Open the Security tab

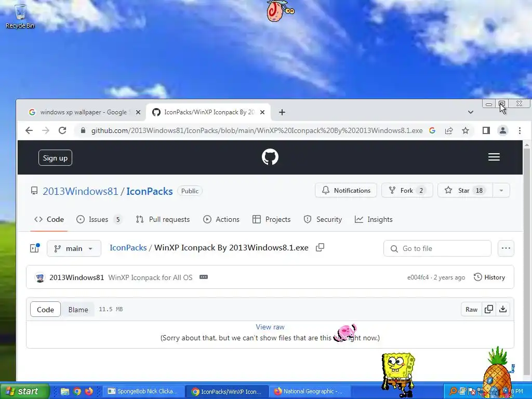pyautogui.click(x=323, y=220)
